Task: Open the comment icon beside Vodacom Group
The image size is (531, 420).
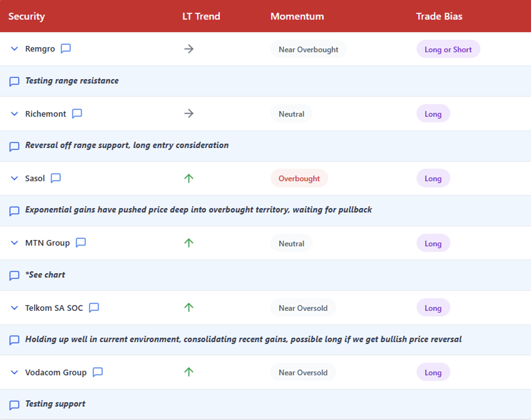Action: pos(98,372)
